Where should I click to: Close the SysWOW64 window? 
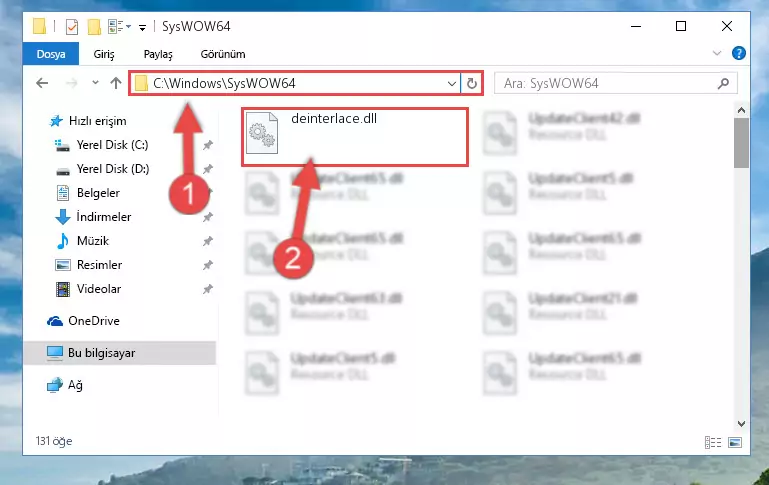(x=727, y=26)
